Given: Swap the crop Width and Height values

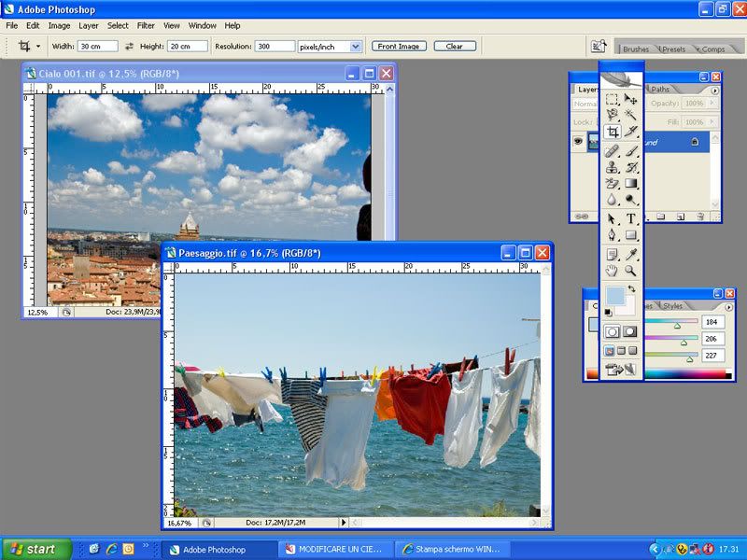Looking at the screenshot, I should click(129, 46).
